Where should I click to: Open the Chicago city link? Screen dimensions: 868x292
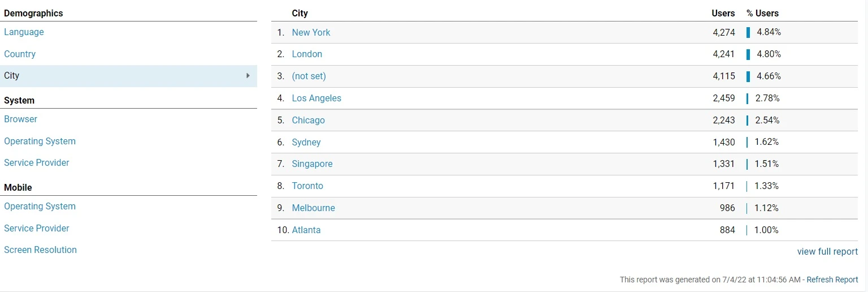point(308,121)
